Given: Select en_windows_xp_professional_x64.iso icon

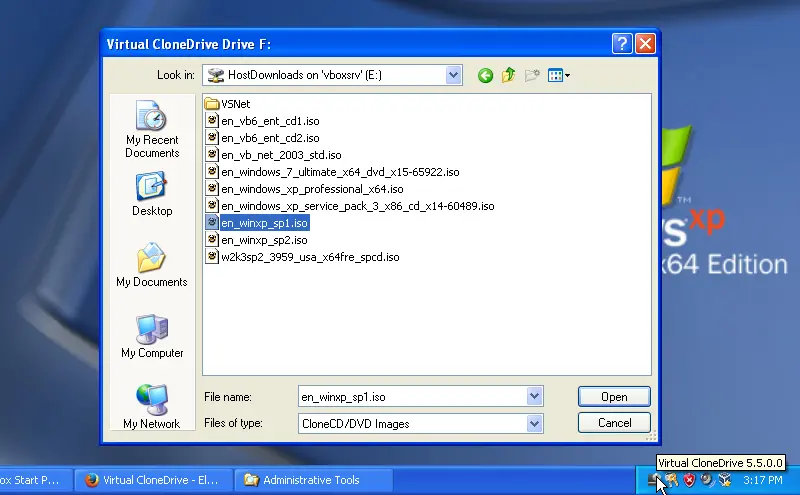Looking at the screenshot, I should (212, 188).
